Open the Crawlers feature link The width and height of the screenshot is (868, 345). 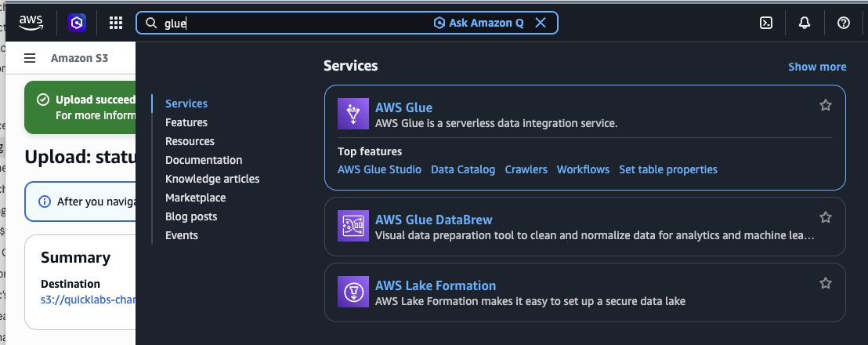pyautogui.click(x=526, y=169)
